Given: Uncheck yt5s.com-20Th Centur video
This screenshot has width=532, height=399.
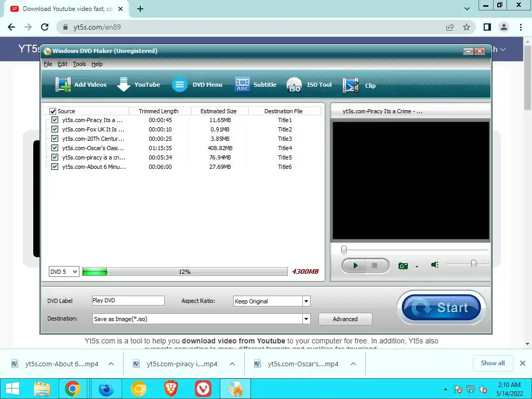Looking at the screenshot, I should point(55,139).
